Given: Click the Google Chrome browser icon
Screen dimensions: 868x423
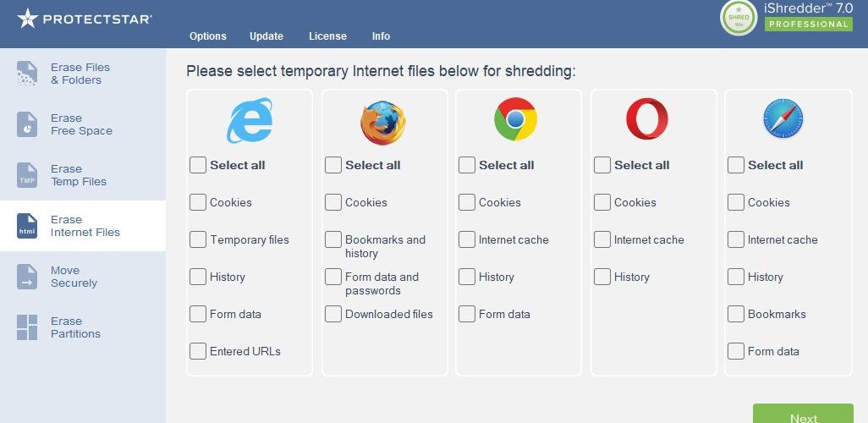Looking at the screenshot, I should click(x=515, y=119).
